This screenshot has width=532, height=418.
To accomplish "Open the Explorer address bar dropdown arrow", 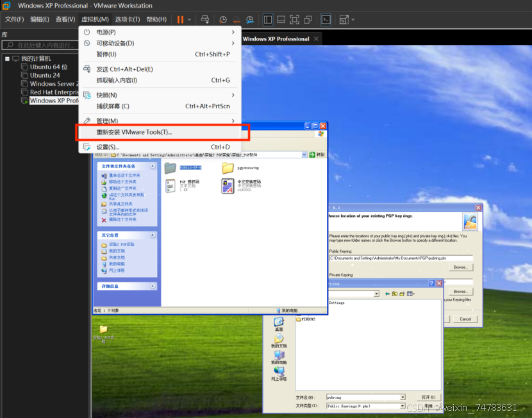I will pyautogui.click(x=304, y=155).
